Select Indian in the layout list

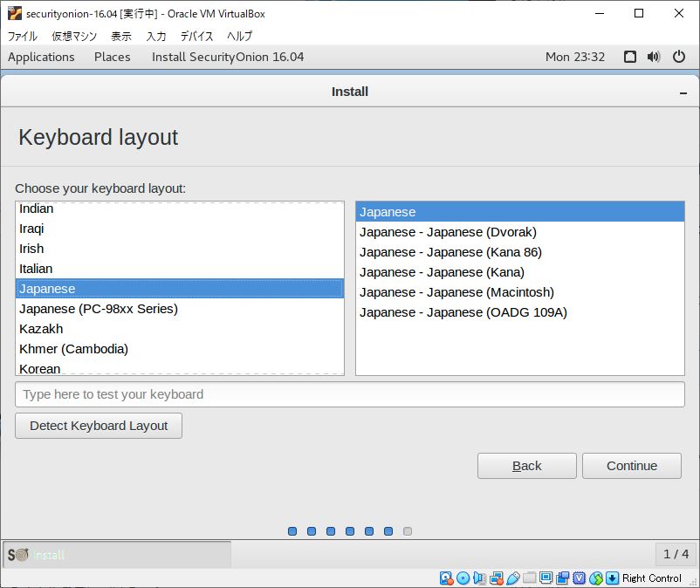[180, 209]
